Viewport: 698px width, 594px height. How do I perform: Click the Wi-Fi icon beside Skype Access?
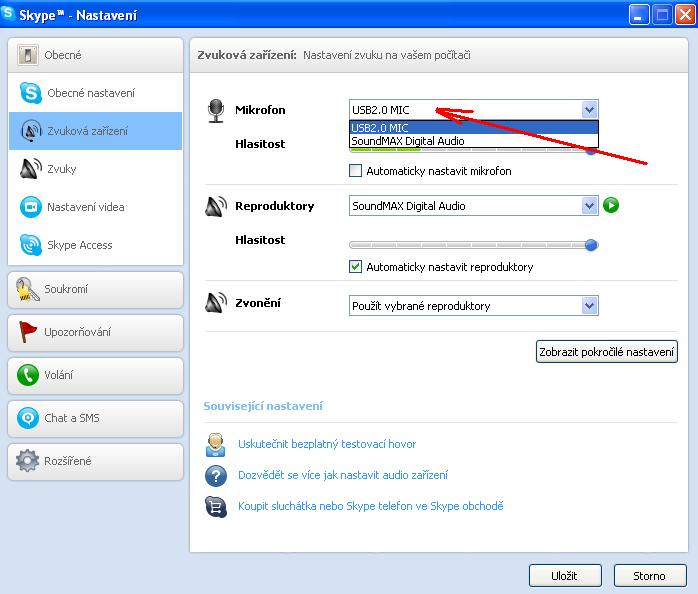(x=31, y=245)
